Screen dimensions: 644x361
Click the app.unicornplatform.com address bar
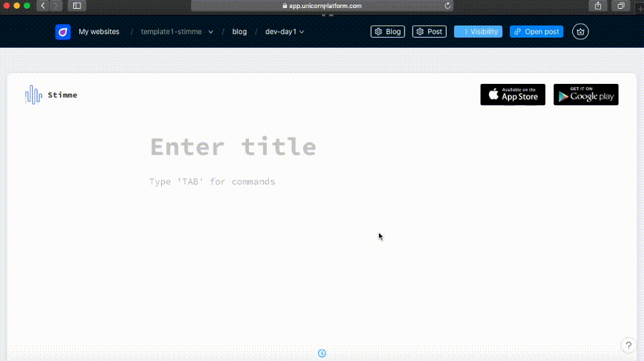322,6
